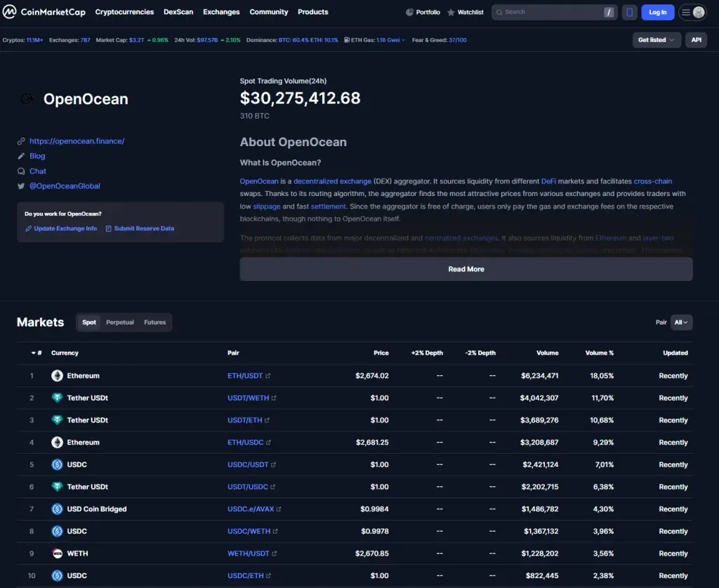Sort by Price column header
The width and height of the screenshot is (719, 588).
[x=381, y=353]
